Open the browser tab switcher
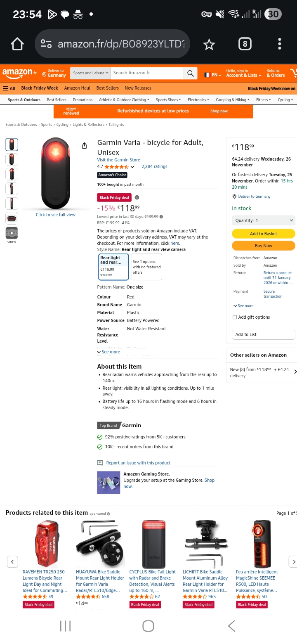The height and width of the screenshot is (644, 297). pyautogui.click(x=245, y=44)
